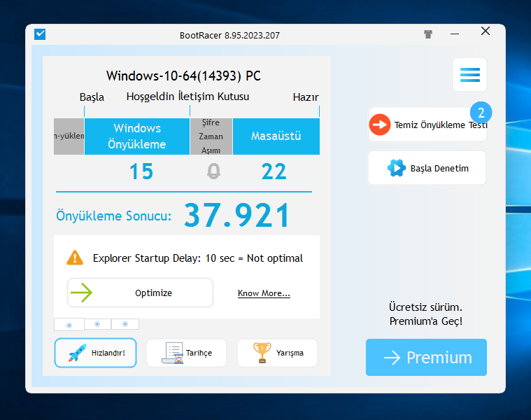Click the notification badge showing 2
Screen dimensions: 531x420
point(481,113)
